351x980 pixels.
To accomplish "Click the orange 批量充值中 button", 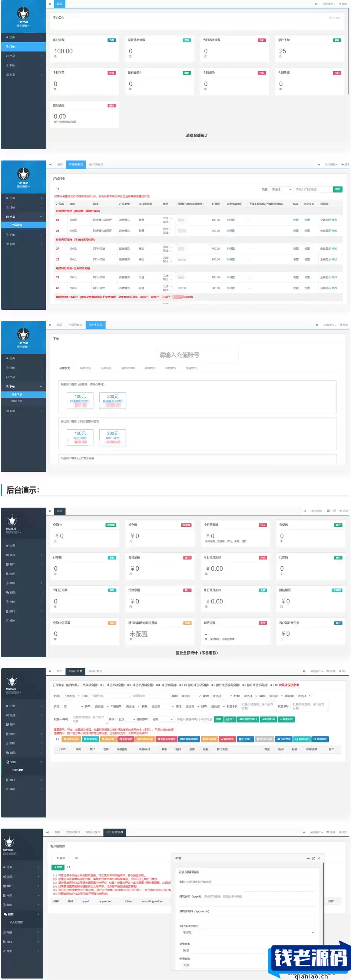I will (71, 739).
